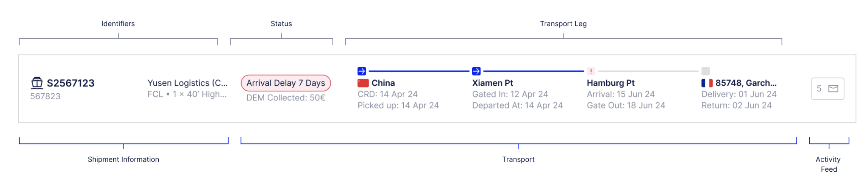
Task: Open shipment number S2567123
Action: pyautogui.click(x=70, y=83)
